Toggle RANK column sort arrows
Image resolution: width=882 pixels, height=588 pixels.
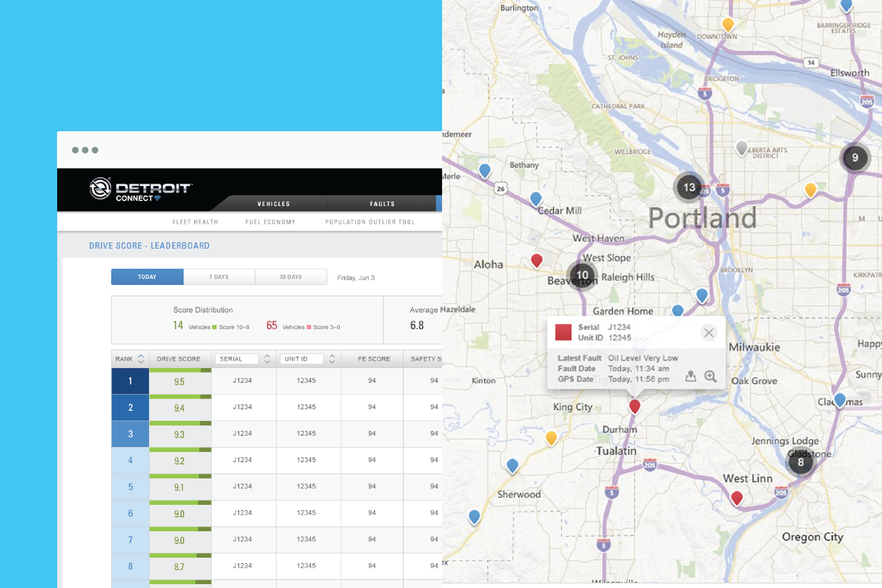pyautogui.click(x=141, y=359)
